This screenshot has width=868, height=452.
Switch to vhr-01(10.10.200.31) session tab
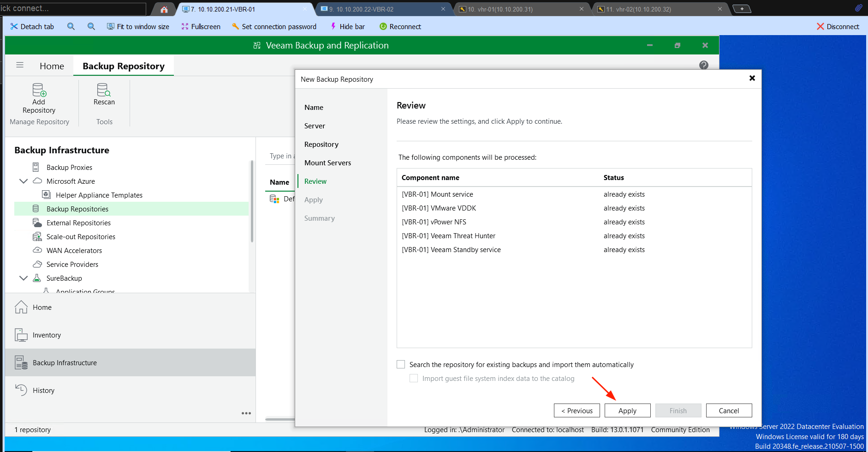522,9
